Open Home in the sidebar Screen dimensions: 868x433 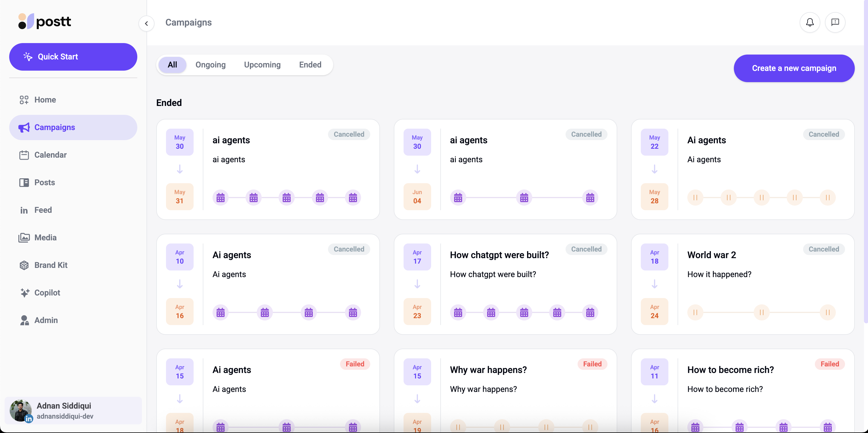[45, 100]
